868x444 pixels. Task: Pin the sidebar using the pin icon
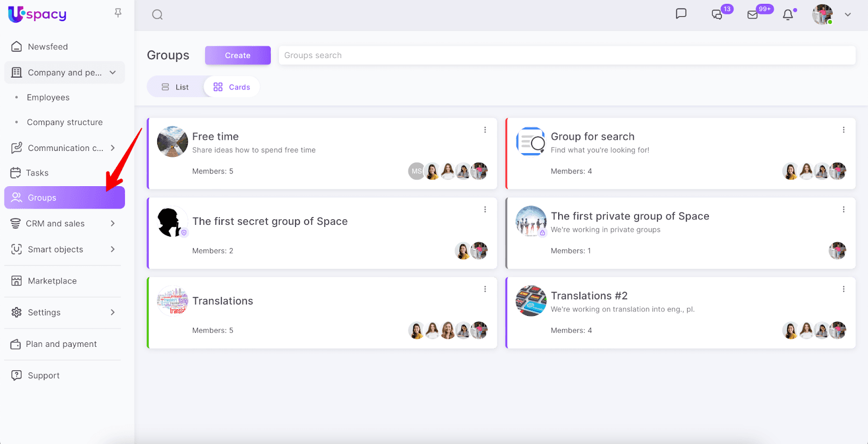(118, 12)
